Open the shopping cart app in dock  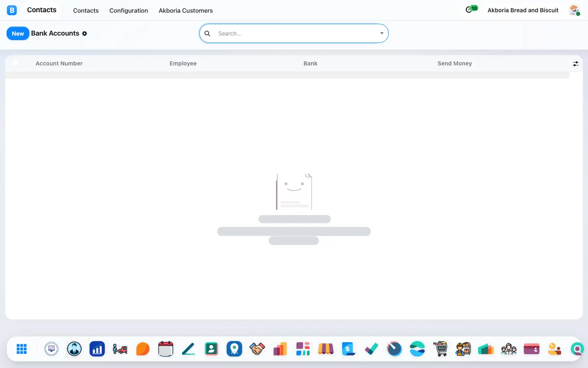(440, 349)
